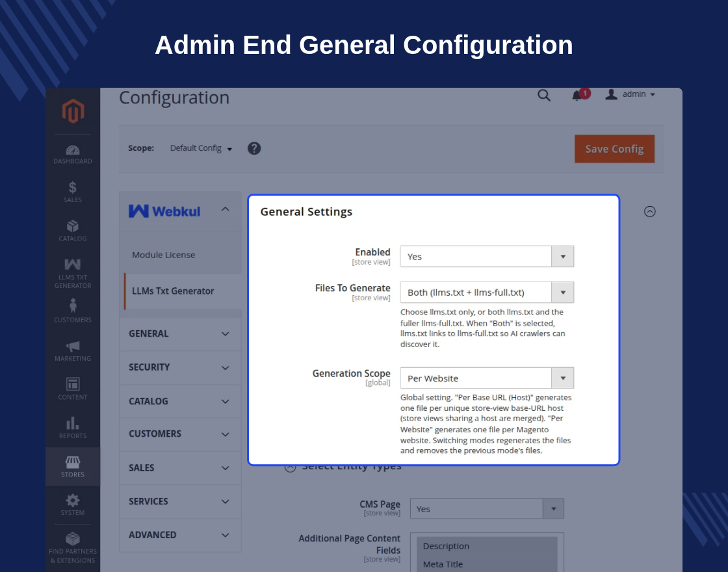Open the Sales sidebar menu
This screenshot has width=728, height=572.
[x=72, y=192]
